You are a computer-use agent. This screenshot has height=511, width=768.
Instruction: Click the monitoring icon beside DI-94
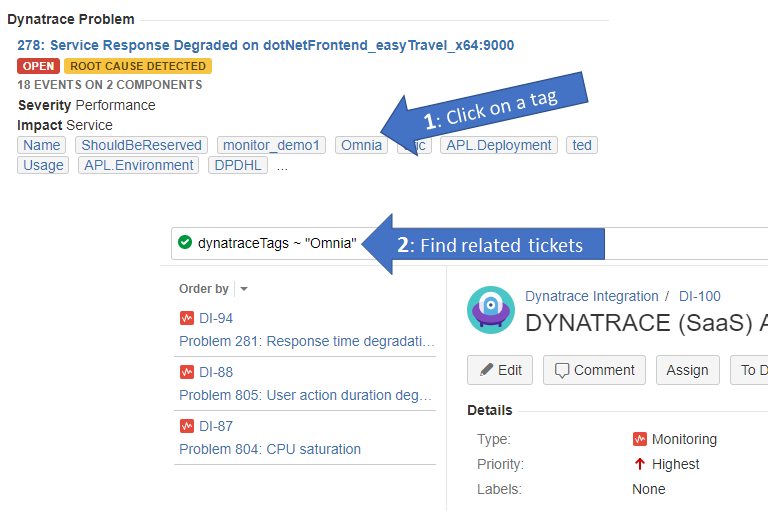187,318
